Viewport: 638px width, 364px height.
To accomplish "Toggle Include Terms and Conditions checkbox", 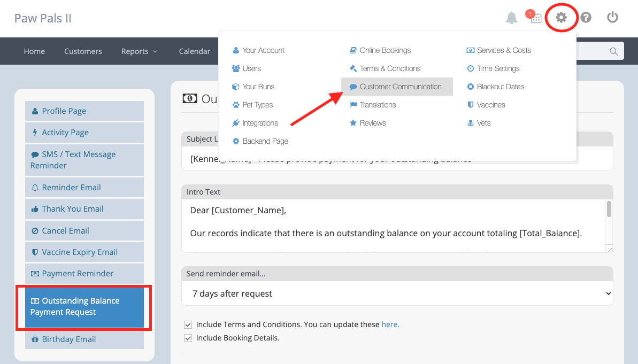I will (x=188, y=324).
